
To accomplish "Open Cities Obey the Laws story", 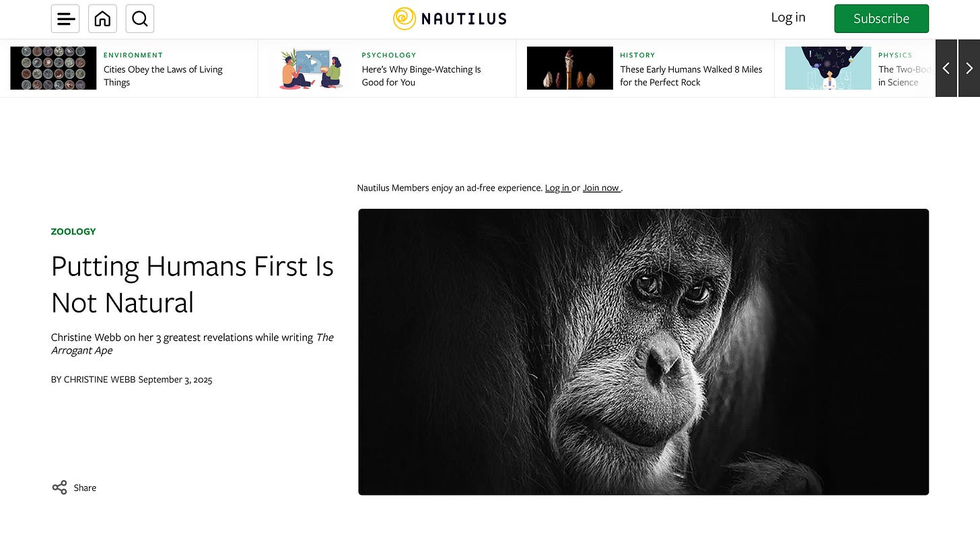I will [x=163, y=75].
